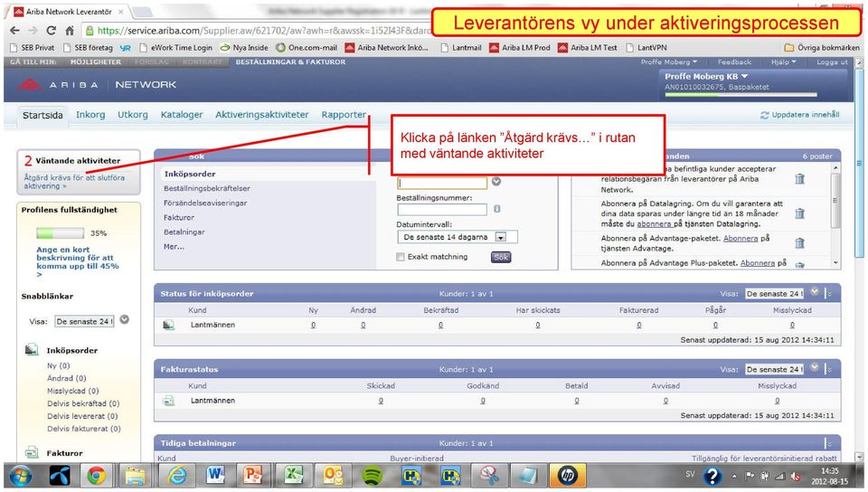Click Beställningar & Fakturor in top navigation
Screen dimensions: 868x492
pyautogui.click(x=290, y=62)
